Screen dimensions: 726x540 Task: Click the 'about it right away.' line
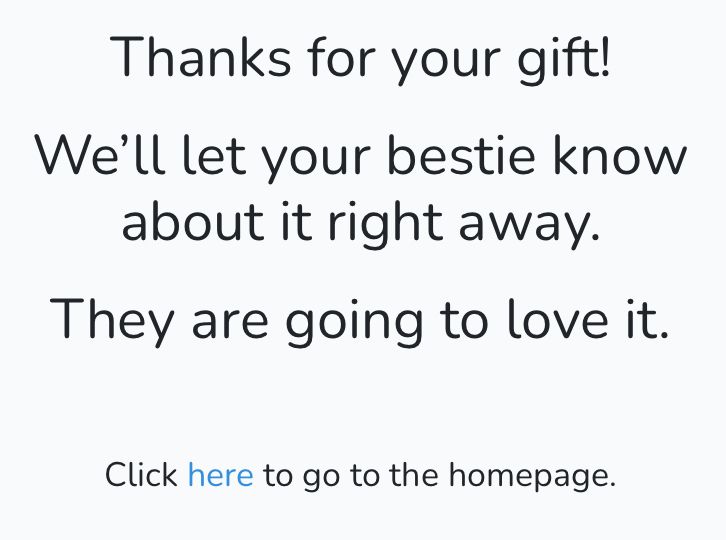(361, 224)
